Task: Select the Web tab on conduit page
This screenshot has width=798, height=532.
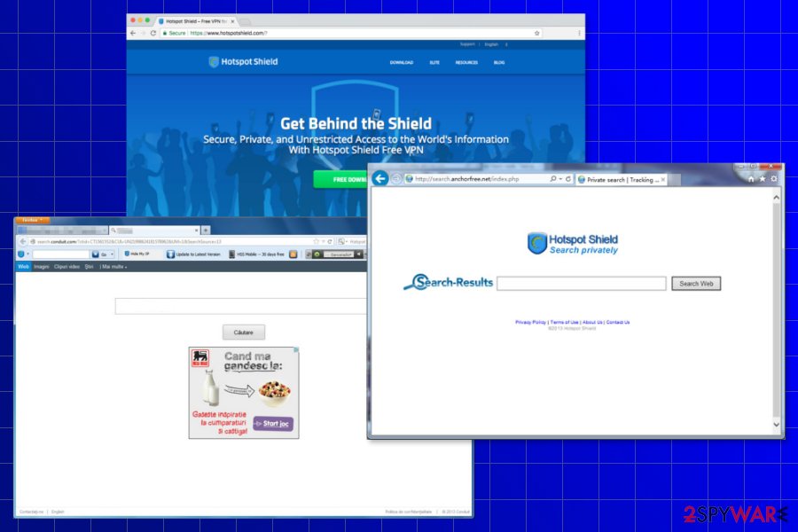Action: tap(23, 266)
